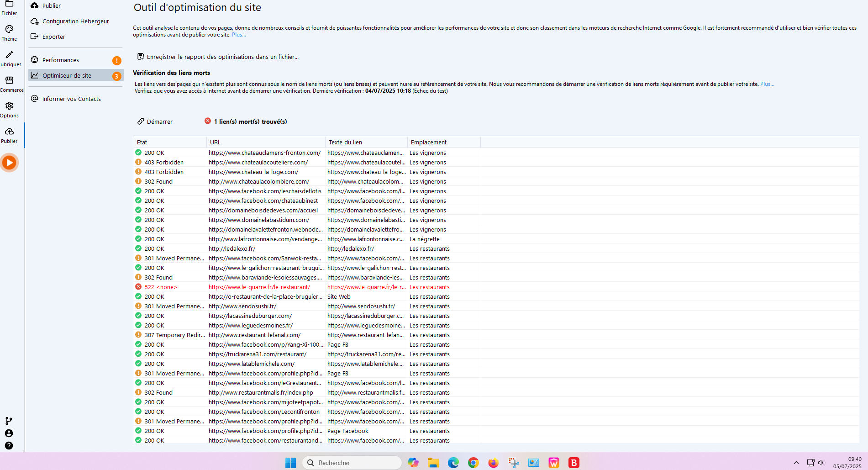868x470 pixels.
Task: Click the Rechercher taskbar search box
Action: click(x=352, y=463)
